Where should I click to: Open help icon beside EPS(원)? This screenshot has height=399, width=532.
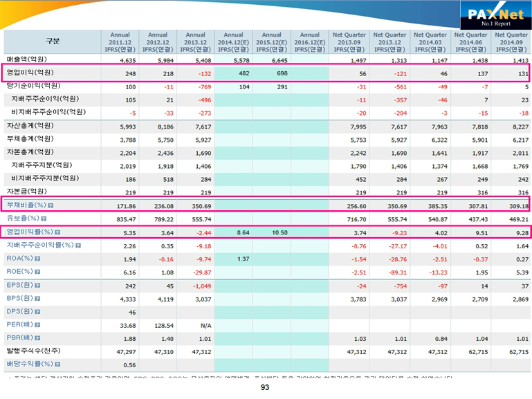[37, 285]
